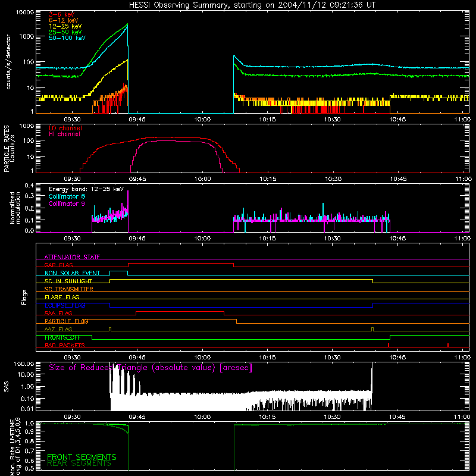This screenshot has height=476, width=476.
Task: Click the counts/s/detector axis label
Action: 8,62
